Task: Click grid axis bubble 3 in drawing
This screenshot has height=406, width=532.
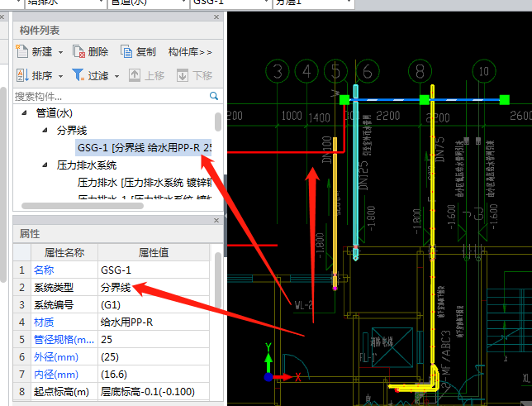Action: pos(278,71)
